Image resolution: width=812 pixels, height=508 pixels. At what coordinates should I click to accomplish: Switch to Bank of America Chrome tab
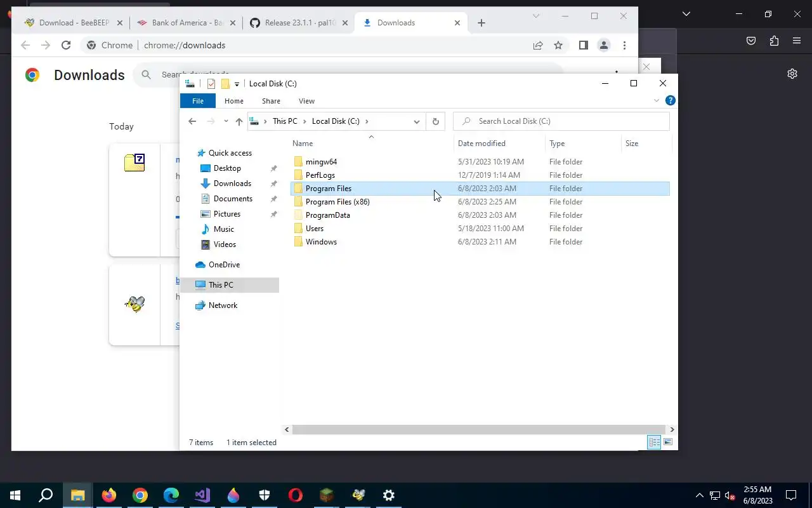[x=187, y=23]
